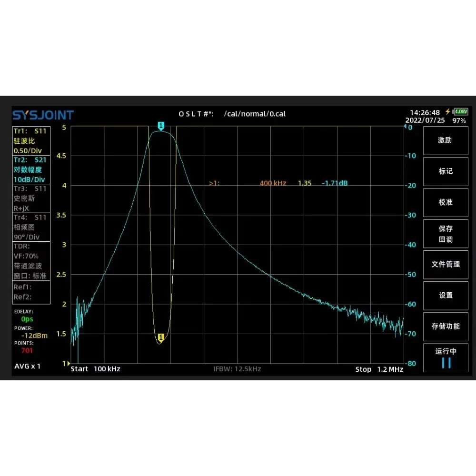Screen dimensions: 476x476
Task: Tap the EDELAY 0ps value
Action: click(27, 319)
